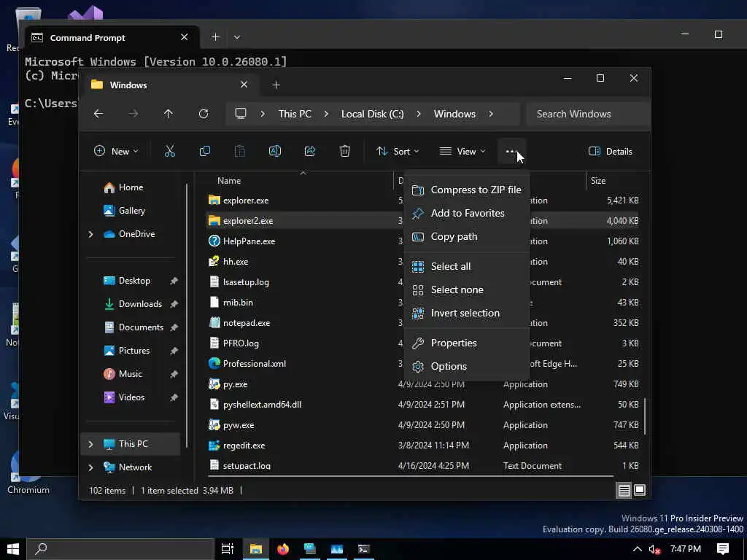Show hidden tray icons chevron

[x=637, y=549]
